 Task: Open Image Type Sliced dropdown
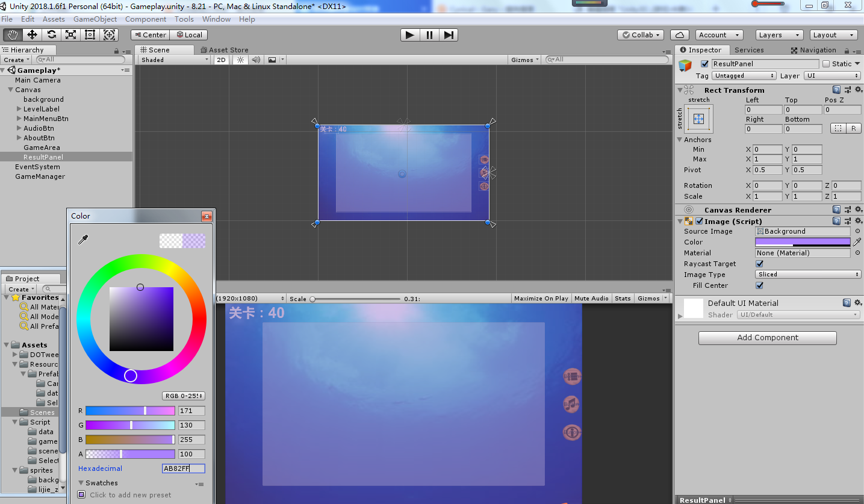point(808,275)
